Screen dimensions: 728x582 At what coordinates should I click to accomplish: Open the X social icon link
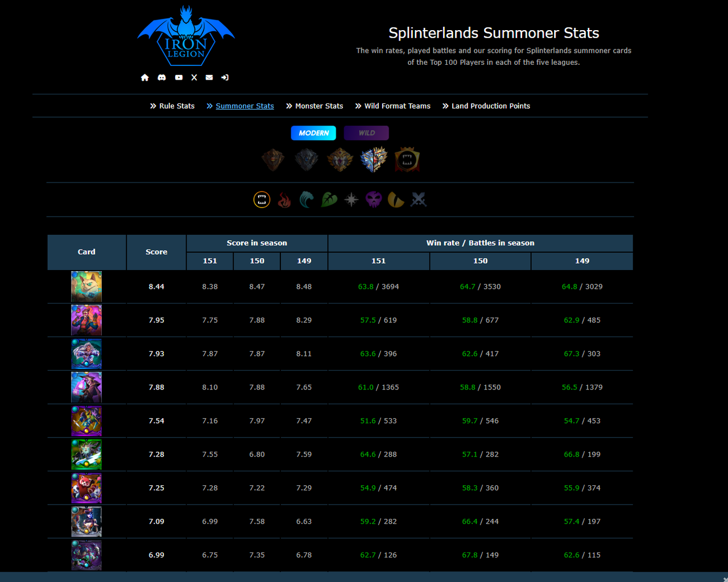194,77
